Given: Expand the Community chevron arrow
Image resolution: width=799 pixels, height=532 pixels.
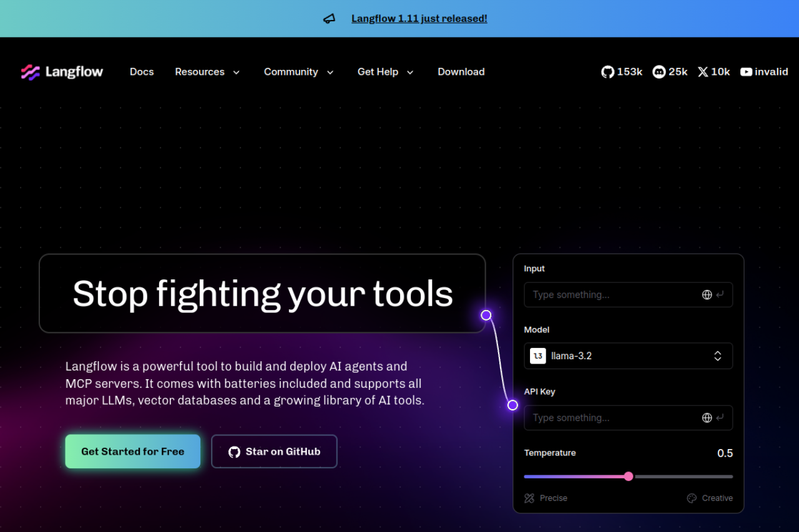Looking at the screenshot, I should (x=330, y=72).
